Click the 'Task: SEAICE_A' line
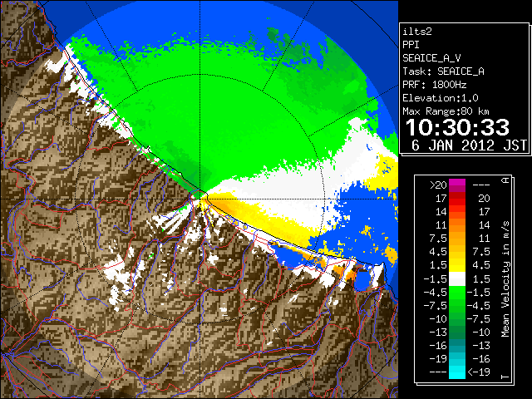 coord(443,71)
